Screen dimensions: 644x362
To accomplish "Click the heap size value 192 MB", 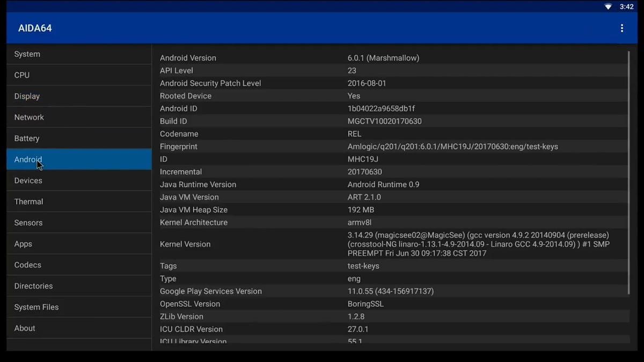I will tap(361, 210).
